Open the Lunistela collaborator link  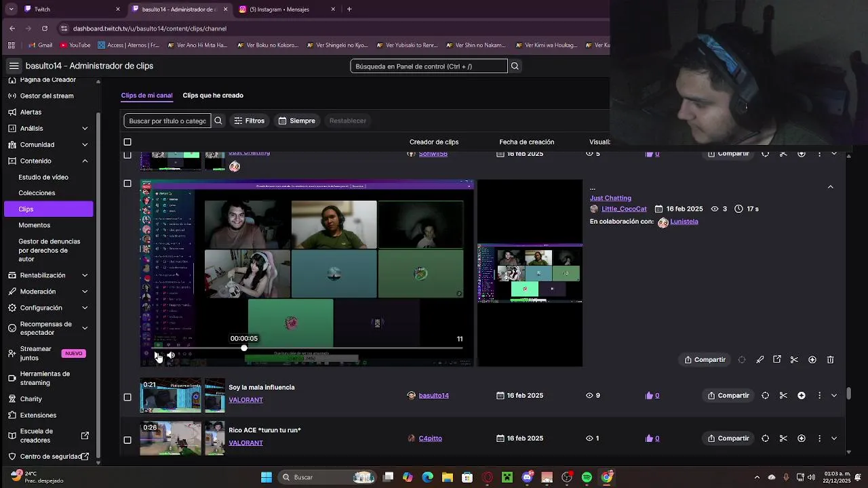pos(684,222)
